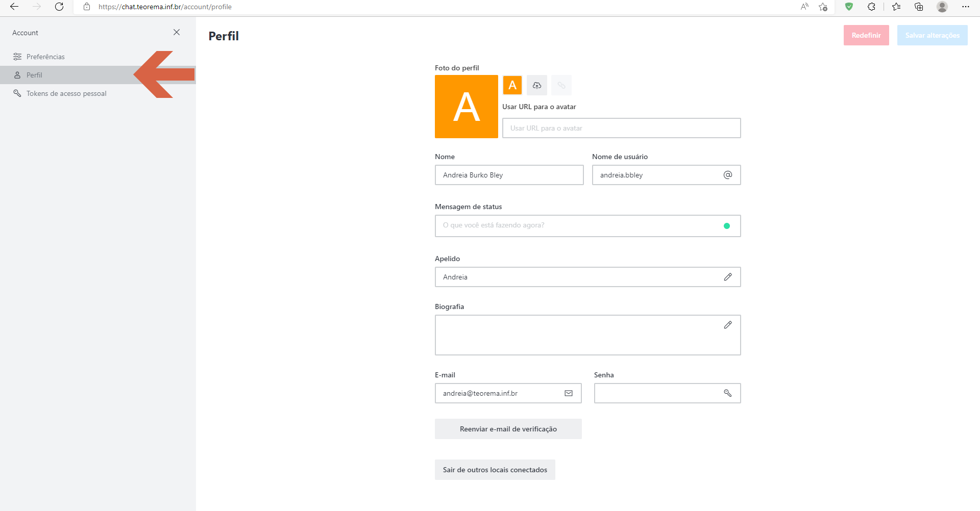Click the Nome field with Andreia Burko Bley

click(x=509, y=175)
